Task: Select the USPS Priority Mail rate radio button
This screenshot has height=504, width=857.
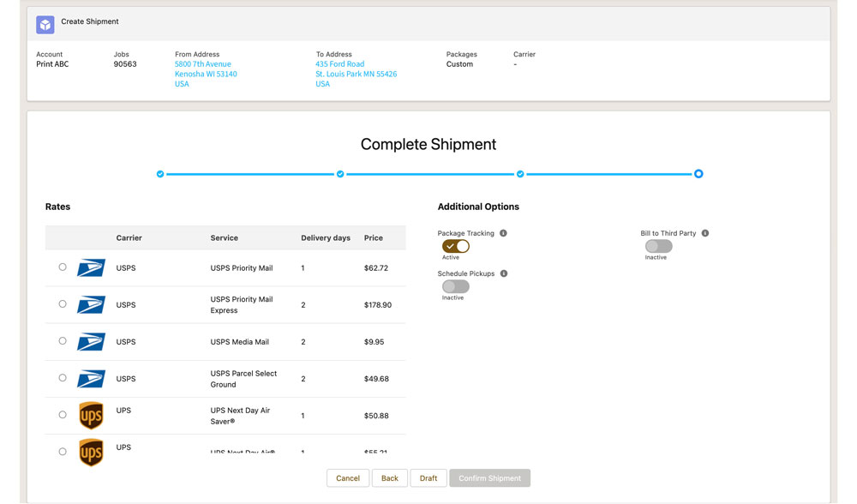Action: tap(63, 267)
